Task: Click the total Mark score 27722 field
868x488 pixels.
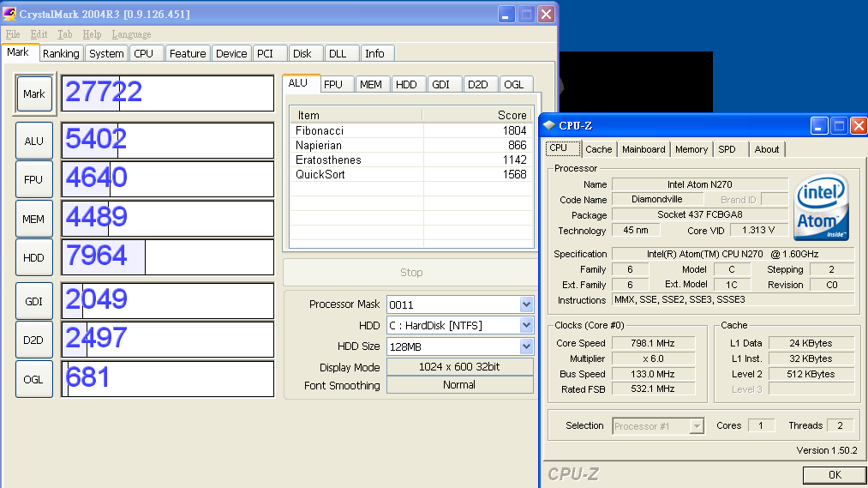Action: click(x=167, y=93)
